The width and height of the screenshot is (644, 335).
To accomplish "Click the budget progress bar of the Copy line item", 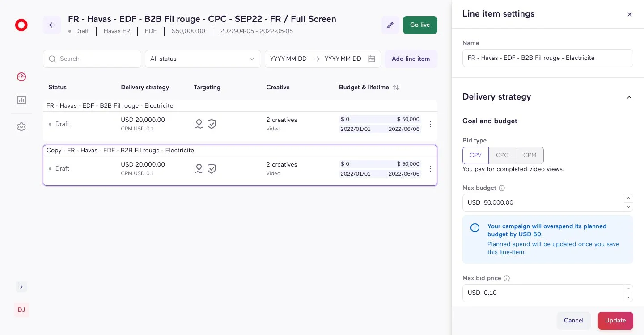I will click(x=380, y=164).
